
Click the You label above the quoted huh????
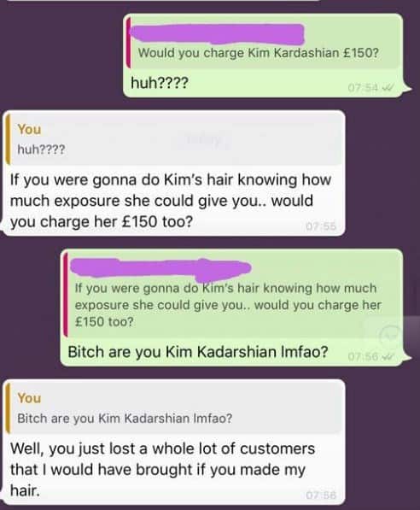click(29, 129)
